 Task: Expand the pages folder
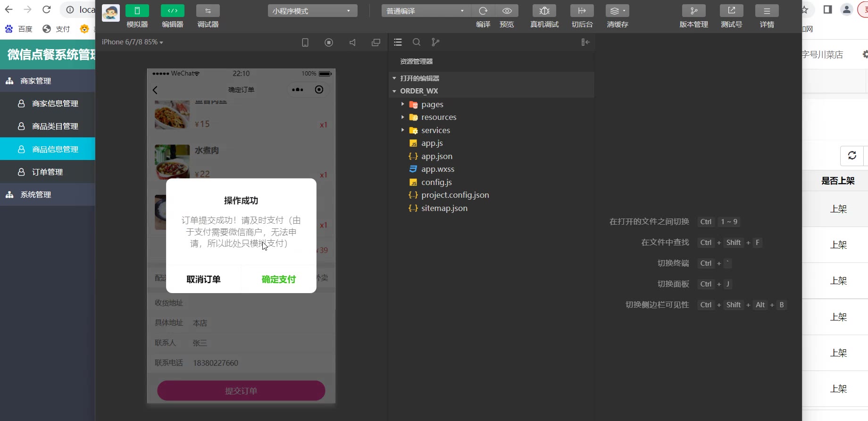coord(432,104)
